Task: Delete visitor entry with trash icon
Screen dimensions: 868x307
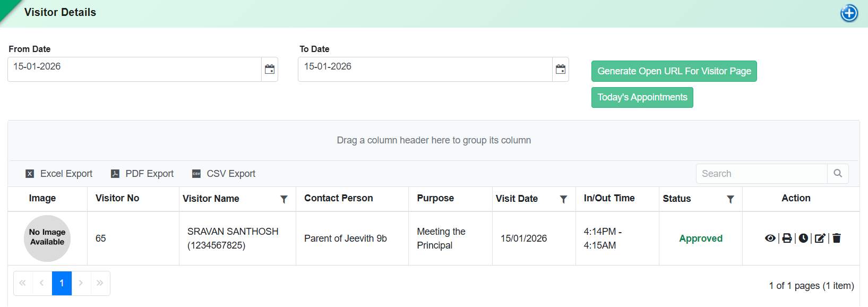Action: pyautogui.click(x=837, y=238)
